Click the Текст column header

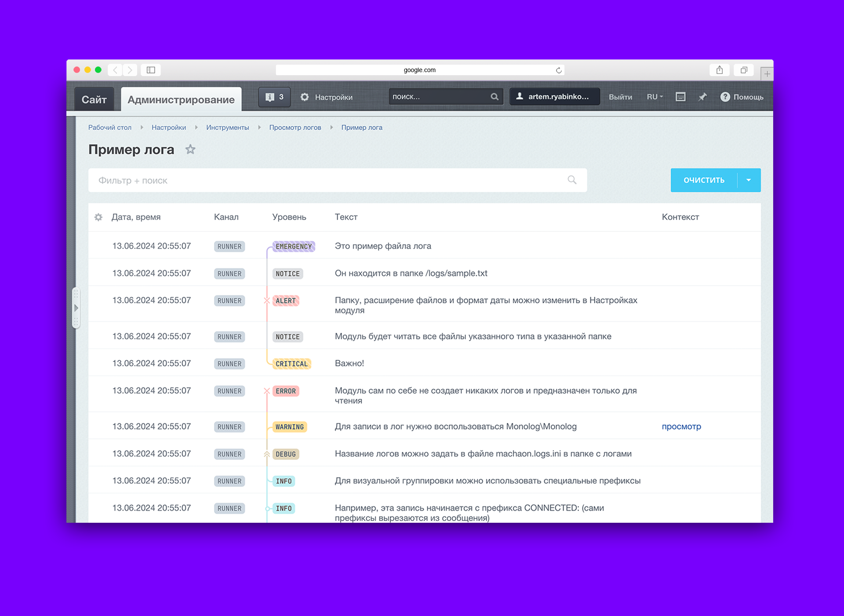(346, 217)
